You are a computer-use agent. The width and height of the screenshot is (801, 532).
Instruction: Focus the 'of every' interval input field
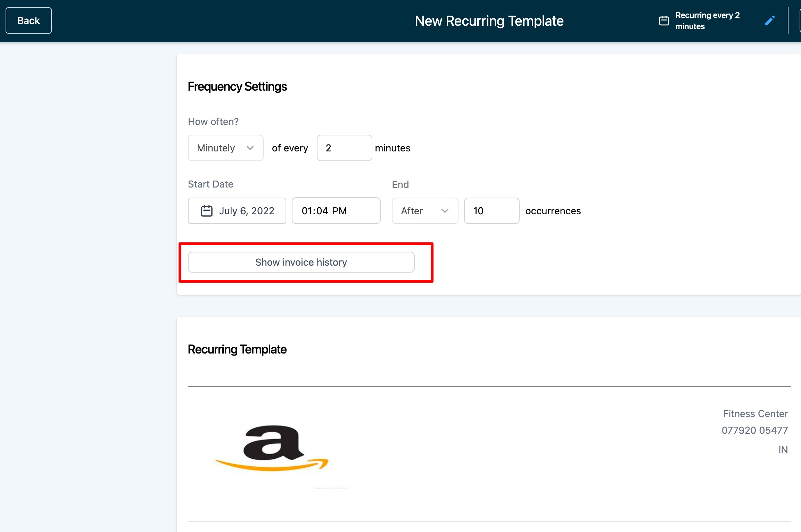pos(344,148)
